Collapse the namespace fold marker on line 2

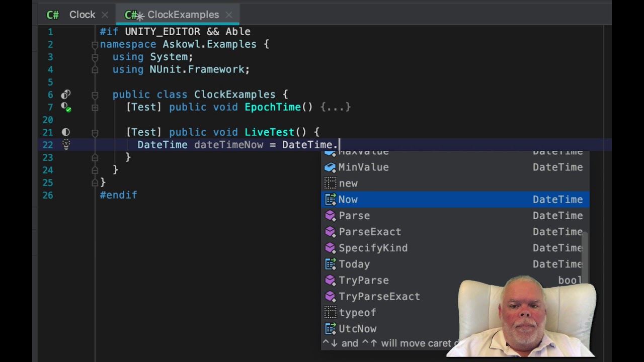95,44
